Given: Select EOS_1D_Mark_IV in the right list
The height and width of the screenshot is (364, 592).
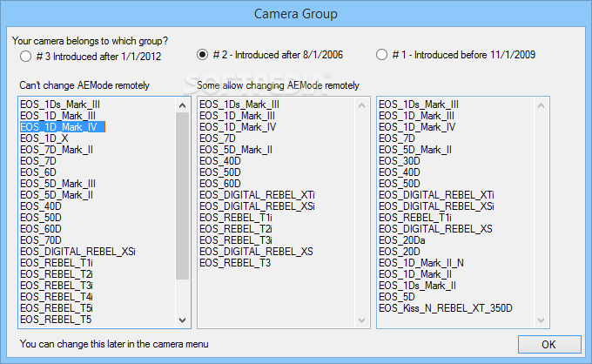Looking at the screenshot, I should coord(417,127).
